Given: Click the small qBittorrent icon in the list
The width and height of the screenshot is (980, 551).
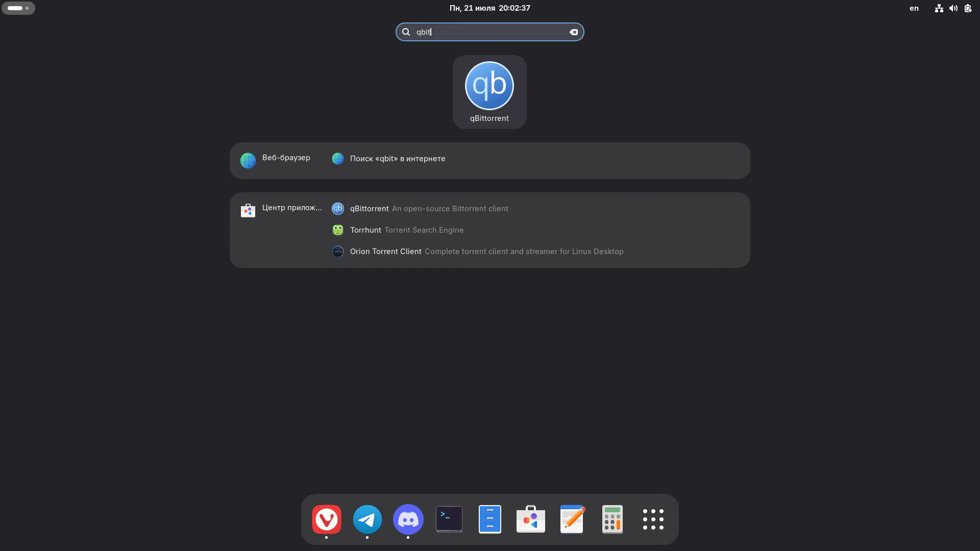Looking at the screenshot, I should 338,209.
